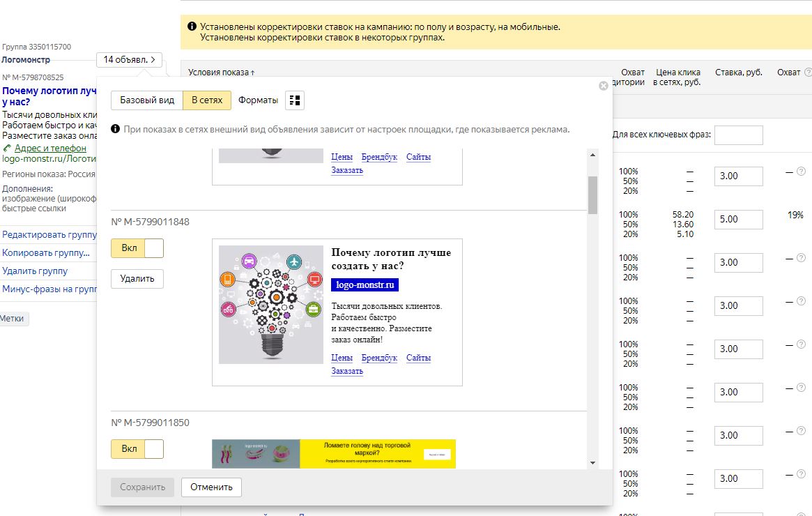Click the Логомонстр group name
This screenshot has width=812, height=516.
(x=26, y=59)
